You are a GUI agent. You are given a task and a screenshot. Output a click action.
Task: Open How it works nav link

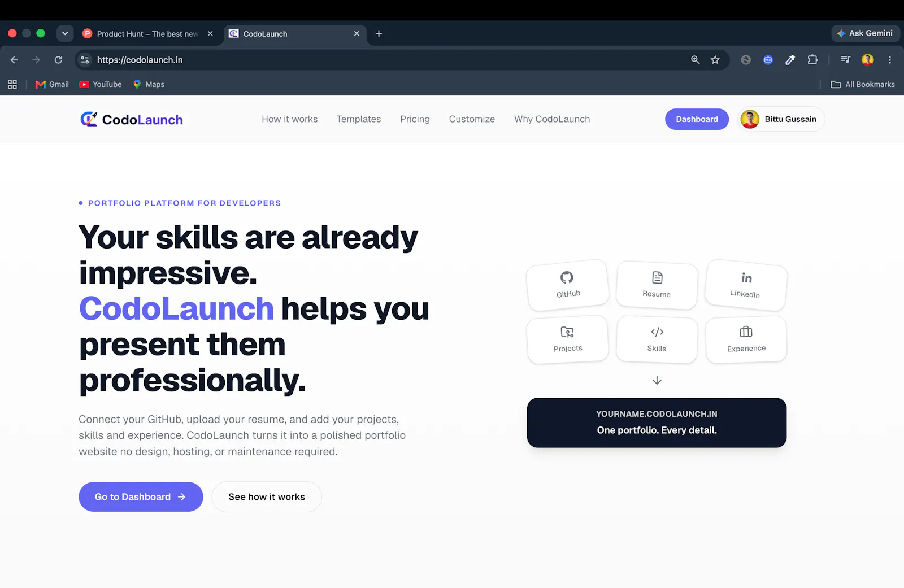click(290, 119)
